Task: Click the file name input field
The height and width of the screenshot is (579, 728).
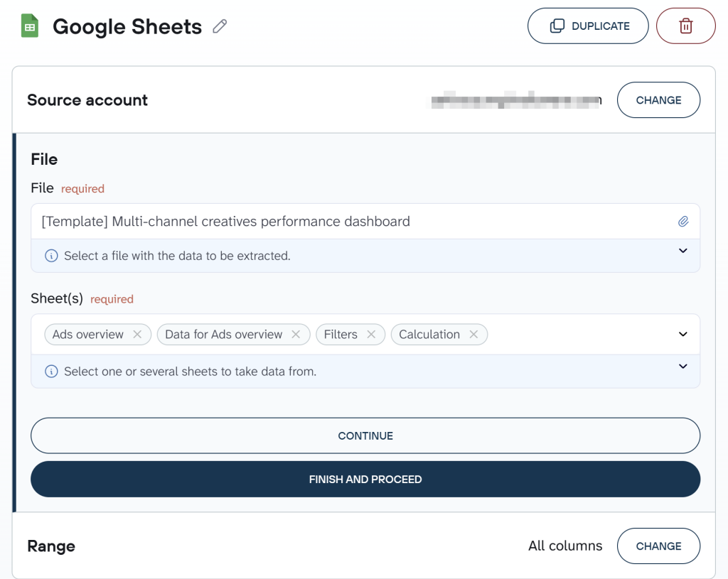Action: 365,222
